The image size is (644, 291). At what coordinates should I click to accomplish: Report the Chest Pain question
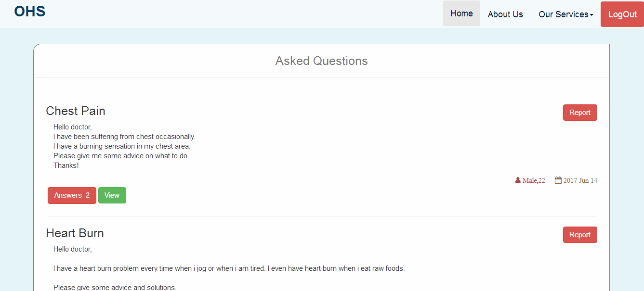(x=580, y=113)
